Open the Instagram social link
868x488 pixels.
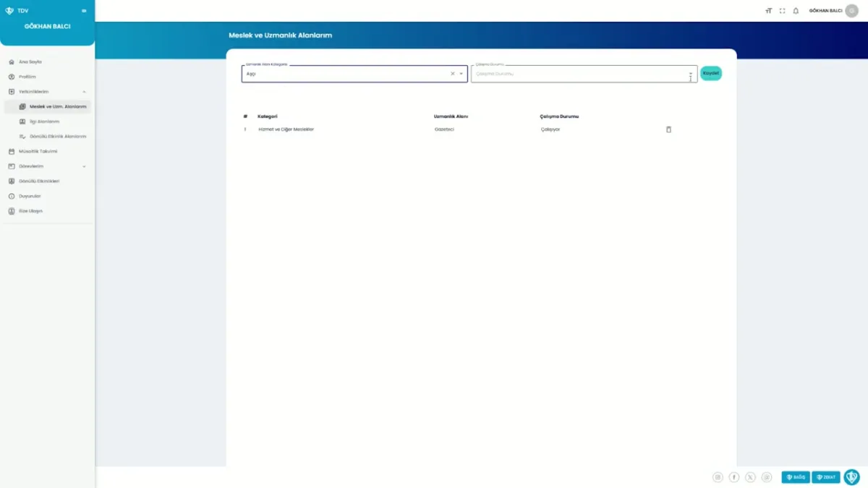[x=718, y=477]
